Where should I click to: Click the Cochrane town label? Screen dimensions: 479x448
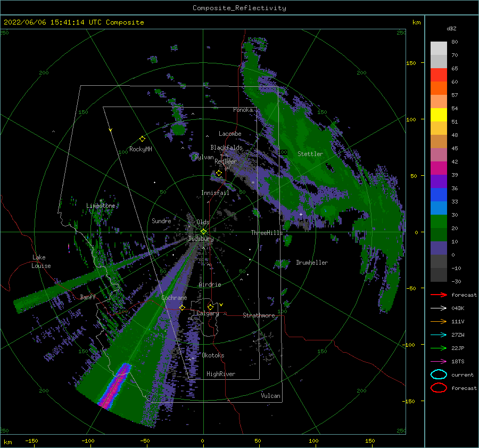(x=174, y=298)
